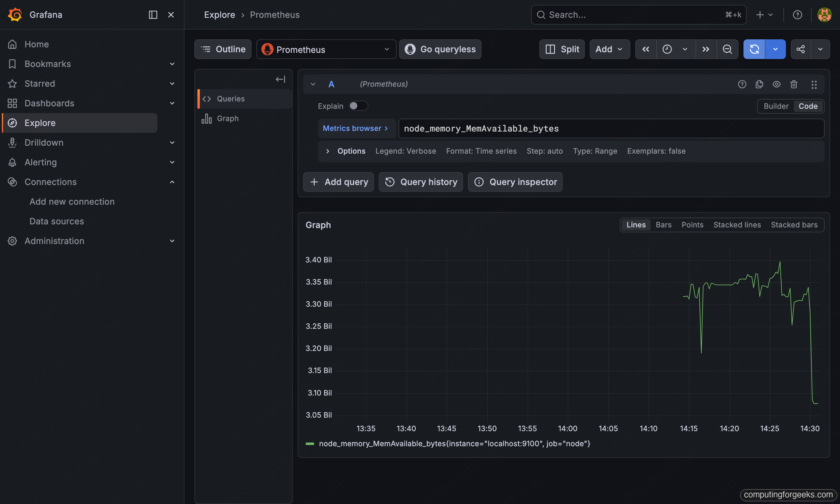This screenshot has width=840, height=504.
Task: Open Add new connection link
Action: [x=72, y=202]
